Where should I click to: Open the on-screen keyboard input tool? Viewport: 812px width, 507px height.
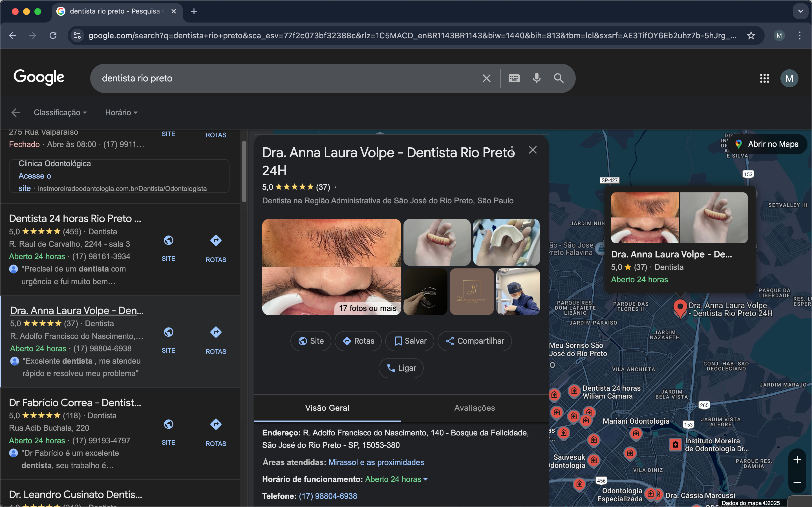[514, 78]
